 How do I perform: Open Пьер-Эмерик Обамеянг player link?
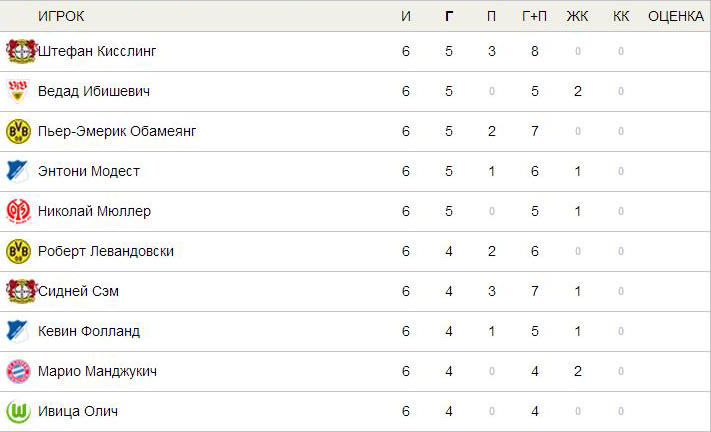(117, 131)
